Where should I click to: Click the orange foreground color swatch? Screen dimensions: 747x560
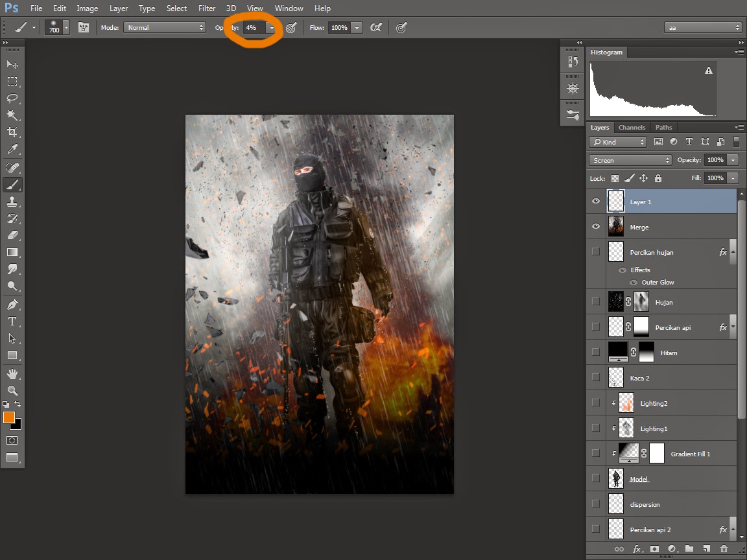click(x=9, y=417)
